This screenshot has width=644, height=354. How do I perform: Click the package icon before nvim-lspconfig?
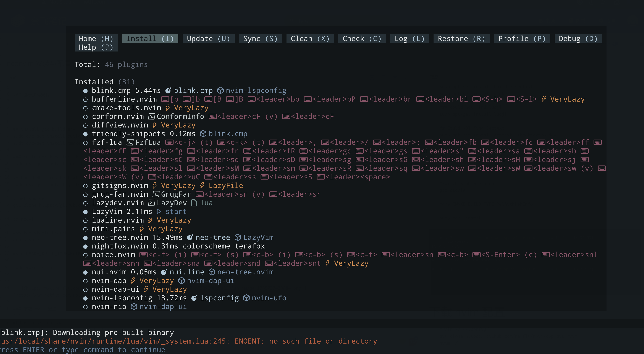pyautogui.click(x=221, y=90)
